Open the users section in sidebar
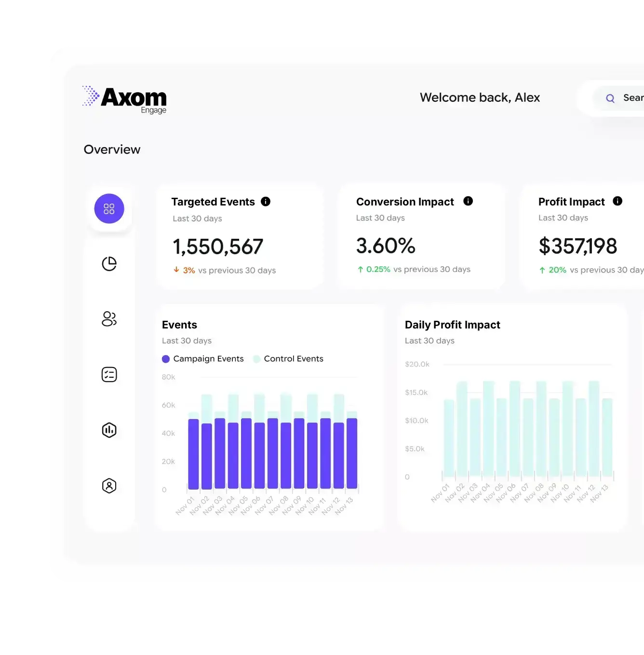The width and height of the screenshot is (644, 655). click(x=109, y=319)
